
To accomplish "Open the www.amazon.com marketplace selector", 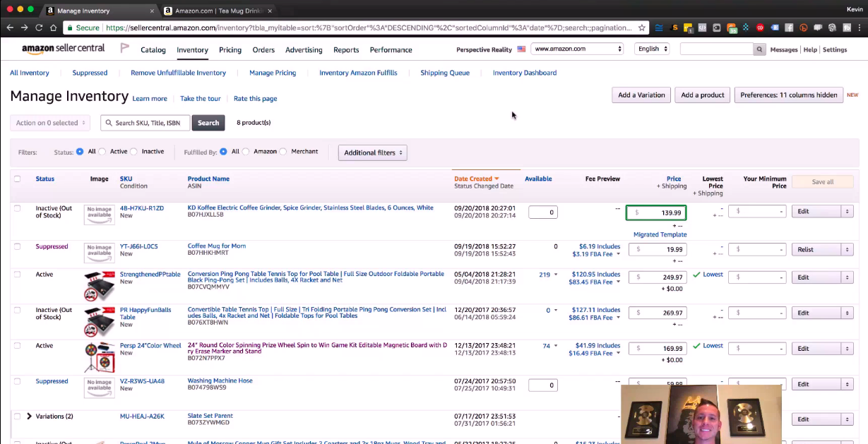I will [578, 49].
